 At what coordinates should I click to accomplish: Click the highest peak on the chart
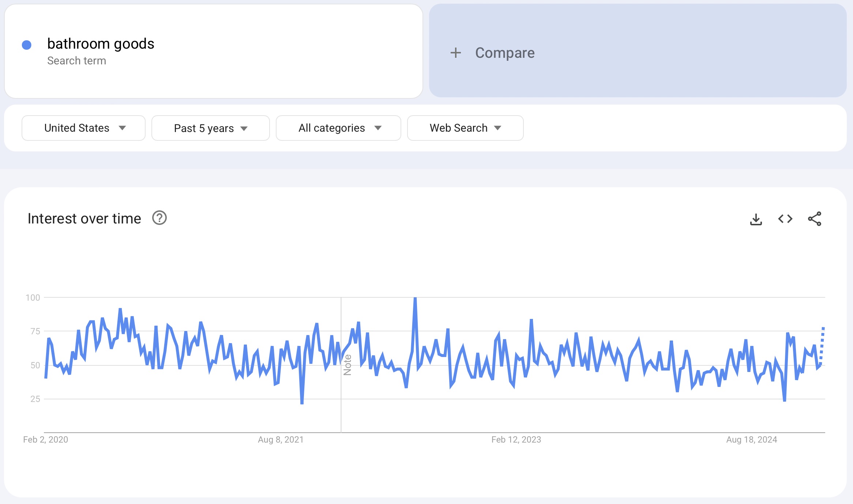[x=415, y=299]
